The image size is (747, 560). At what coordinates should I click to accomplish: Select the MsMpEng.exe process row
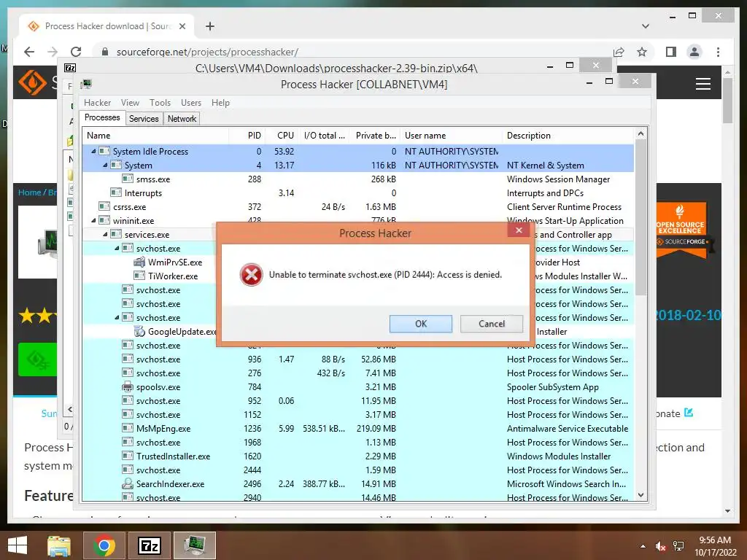[357, 428]
